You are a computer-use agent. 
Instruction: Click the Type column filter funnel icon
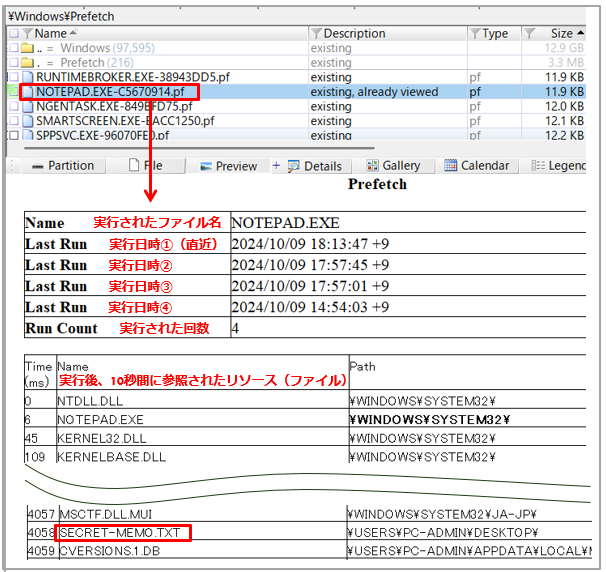coord(475,34)
